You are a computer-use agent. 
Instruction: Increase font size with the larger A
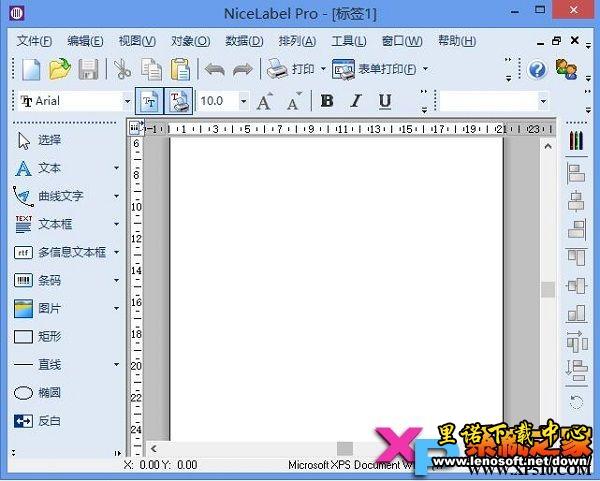pos(265,101)
